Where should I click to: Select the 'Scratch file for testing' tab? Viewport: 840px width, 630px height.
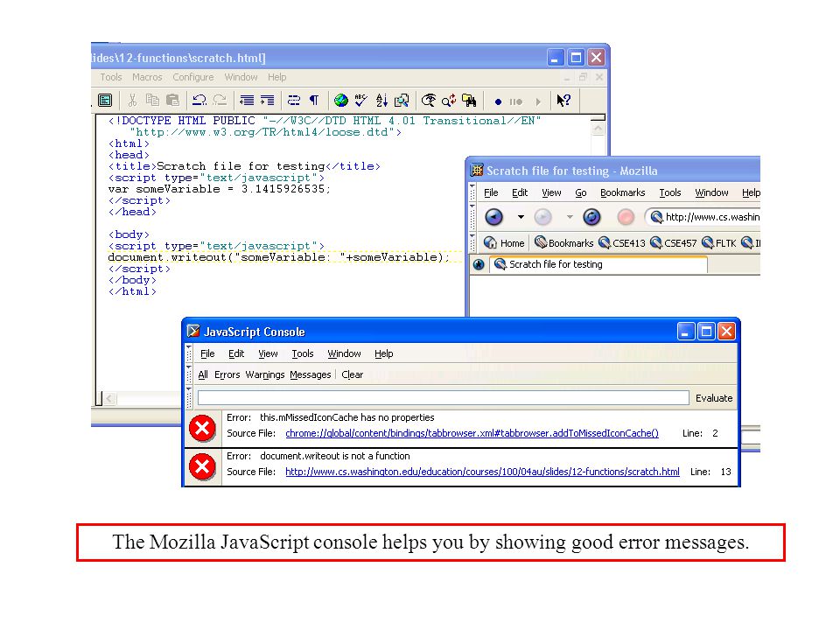tap(598, 264)
